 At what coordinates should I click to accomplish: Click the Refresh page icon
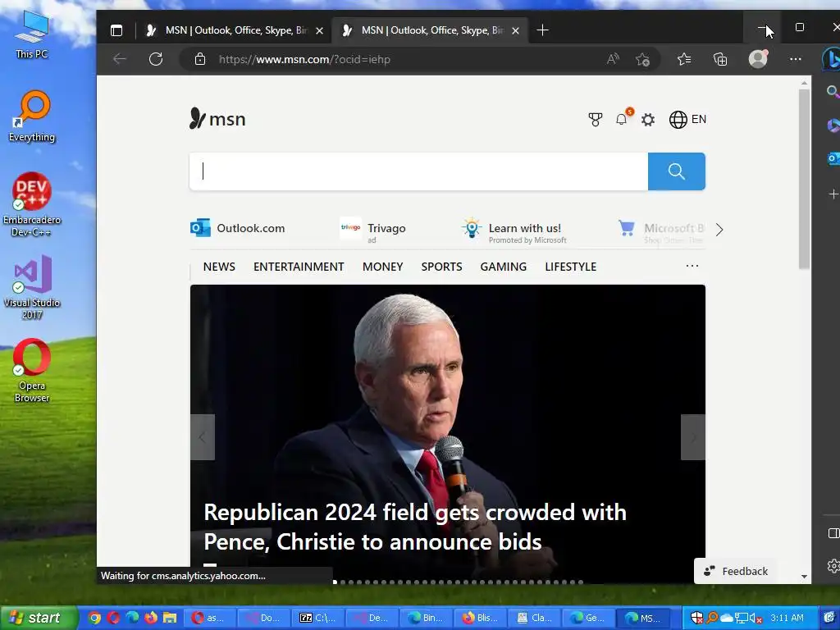pos(156,59)
